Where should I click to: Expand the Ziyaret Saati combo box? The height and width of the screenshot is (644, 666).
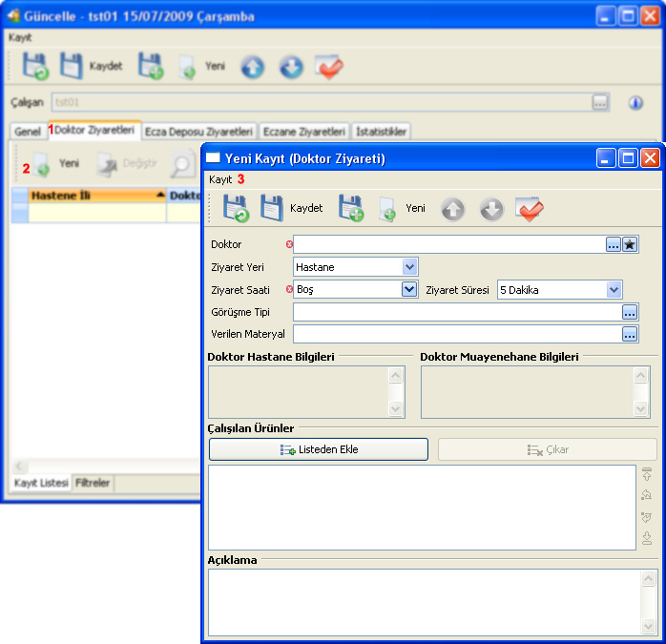click(x=409, y=289)
